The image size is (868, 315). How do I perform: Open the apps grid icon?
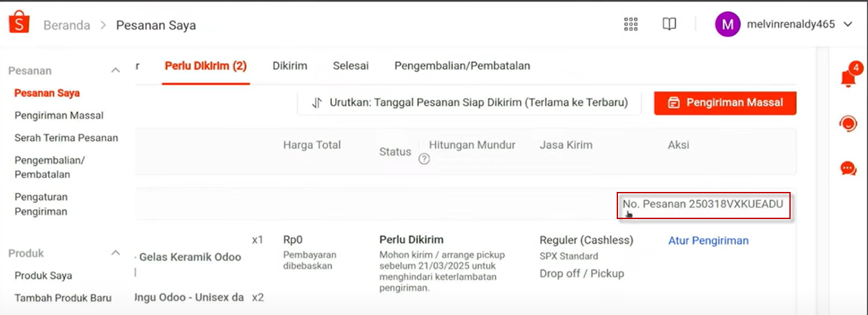point(631,24)
